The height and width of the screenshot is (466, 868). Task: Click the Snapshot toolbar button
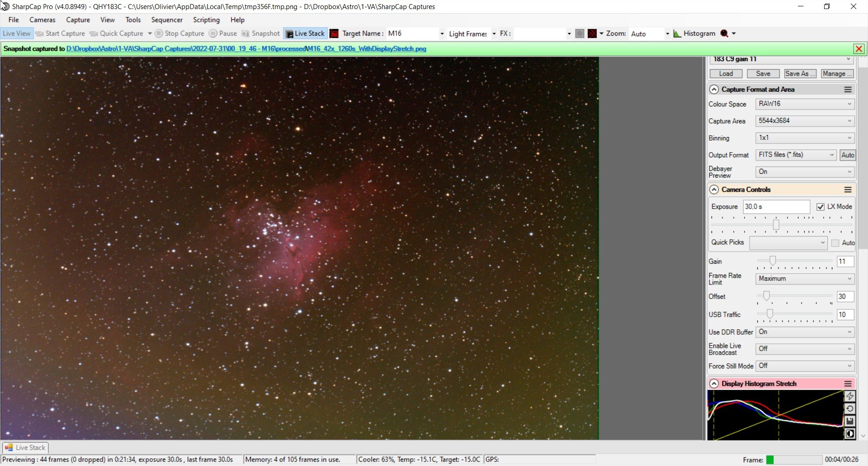pos(261,33)
